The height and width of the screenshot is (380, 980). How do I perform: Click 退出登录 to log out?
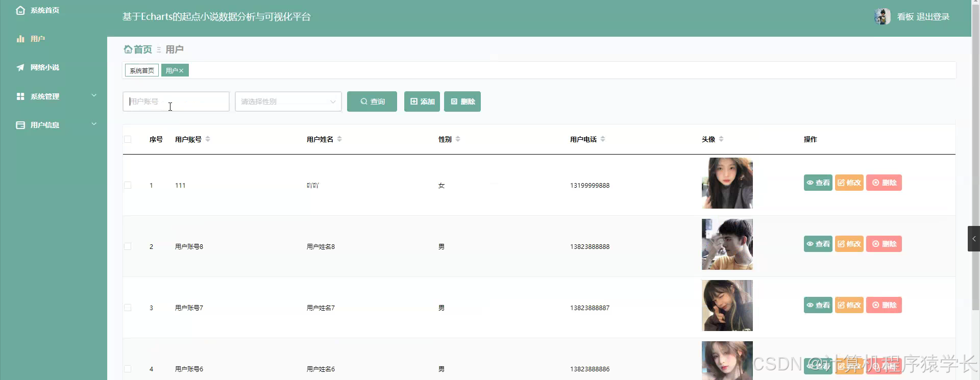click(933, 17)
